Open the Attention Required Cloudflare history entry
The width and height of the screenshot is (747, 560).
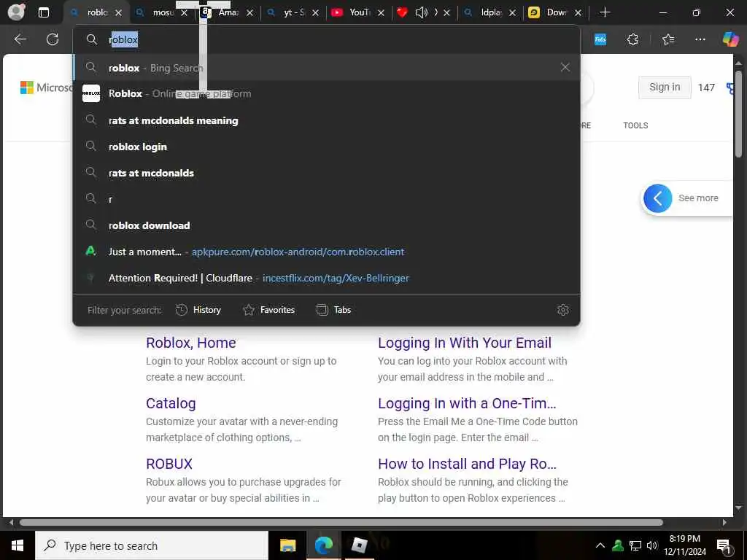(x=326, y=278)
